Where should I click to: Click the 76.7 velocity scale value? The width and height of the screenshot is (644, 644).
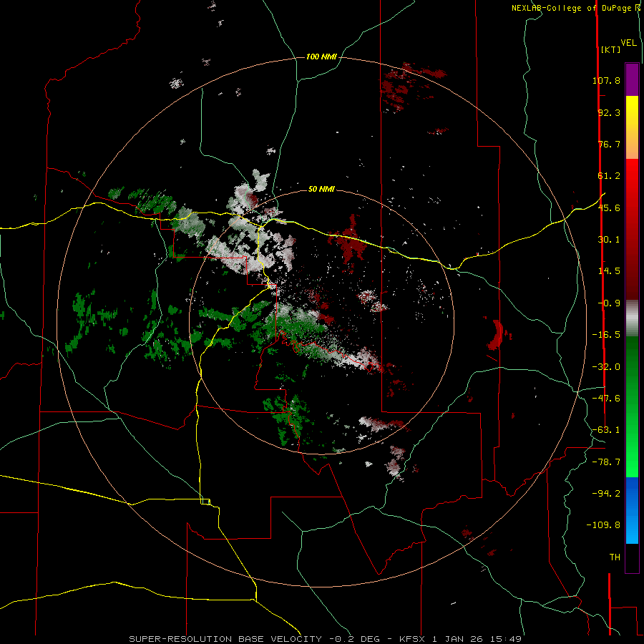coord(609,144)
